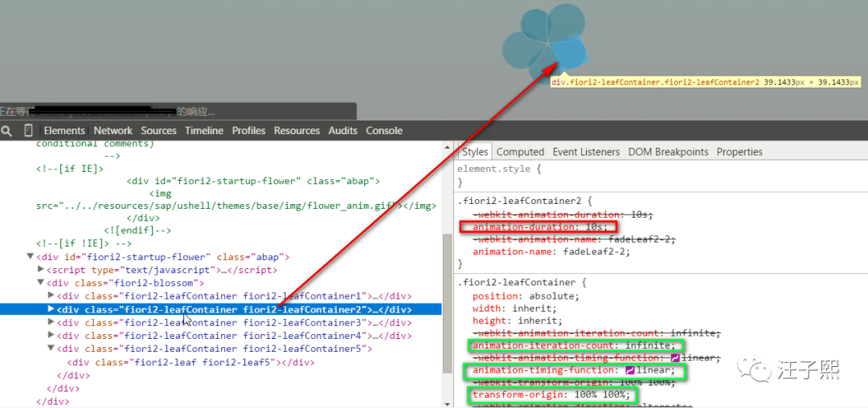Open the Resources panel

tap(297, 131)
